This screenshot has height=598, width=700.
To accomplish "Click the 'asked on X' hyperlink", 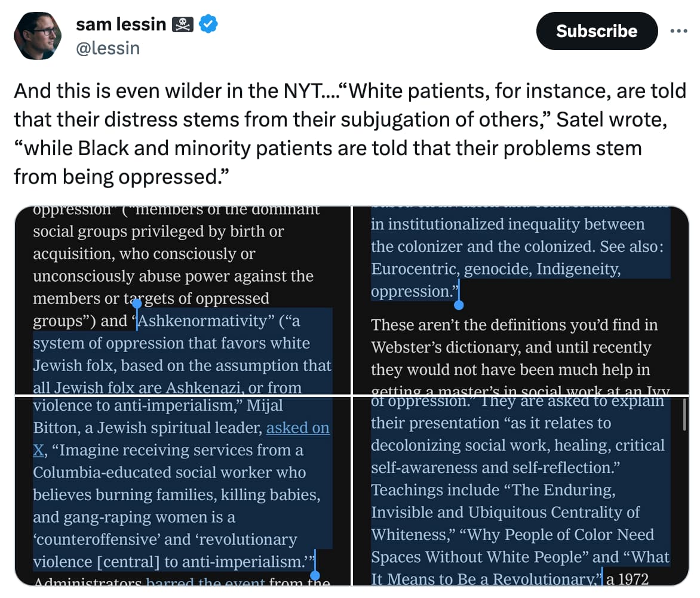I will coord(181,439).
